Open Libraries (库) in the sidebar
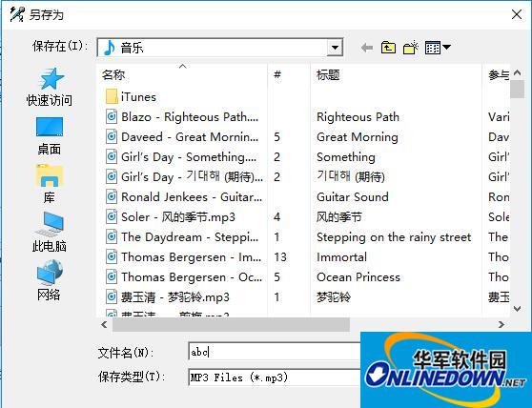 [x=50, y=183]
